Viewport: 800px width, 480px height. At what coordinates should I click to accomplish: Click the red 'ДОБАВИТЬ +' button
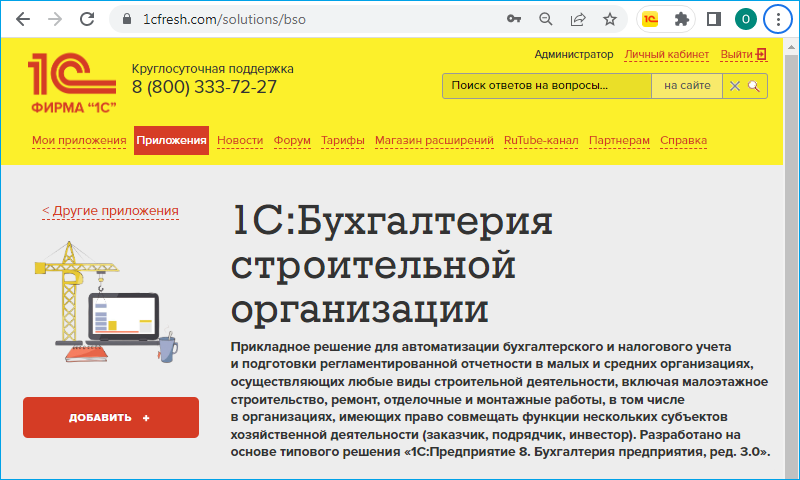[111, 417]
